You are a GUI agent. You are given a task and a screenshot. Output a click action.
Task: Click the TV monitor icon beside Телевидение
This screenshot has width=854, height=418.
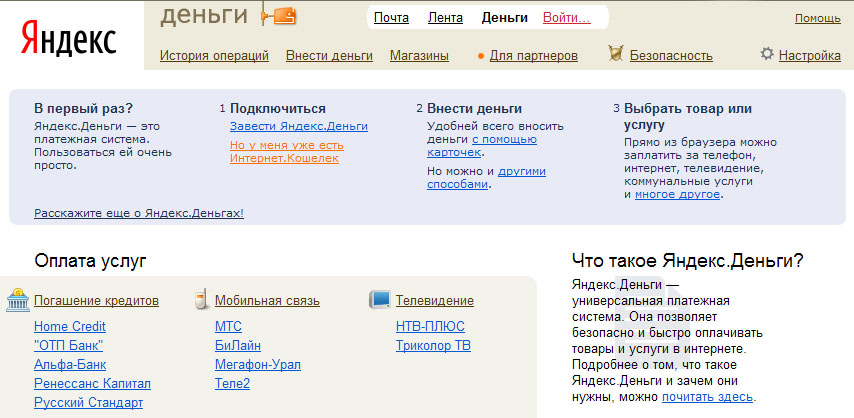point(380,300)
